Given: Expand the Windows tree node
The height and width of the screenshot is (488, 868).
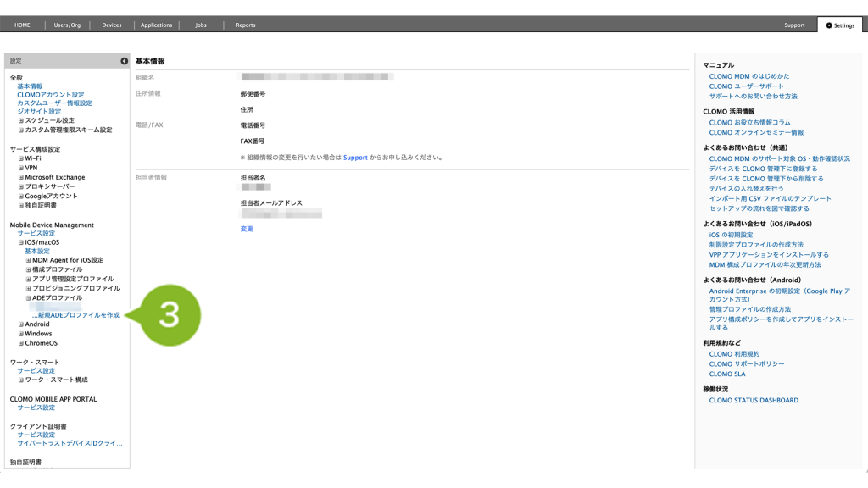Looking at the screenshot, I should point(21,334).
